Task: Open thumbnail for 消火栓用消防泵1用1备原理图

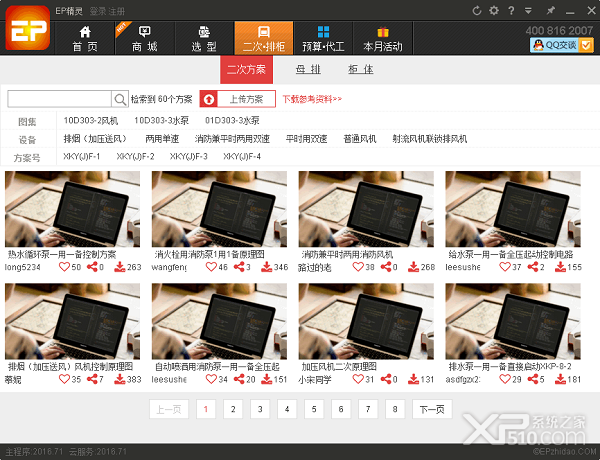Action: [219, 209]
